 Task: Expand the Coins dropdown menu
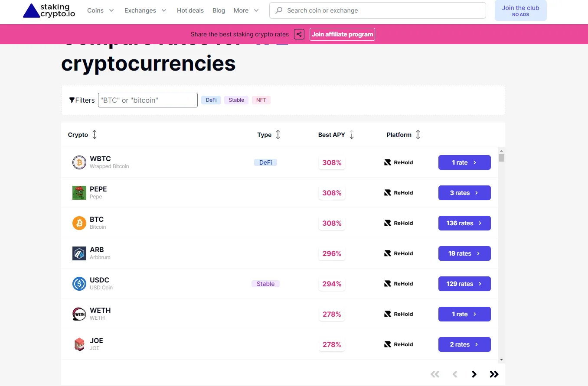click(x=101, y=10)
